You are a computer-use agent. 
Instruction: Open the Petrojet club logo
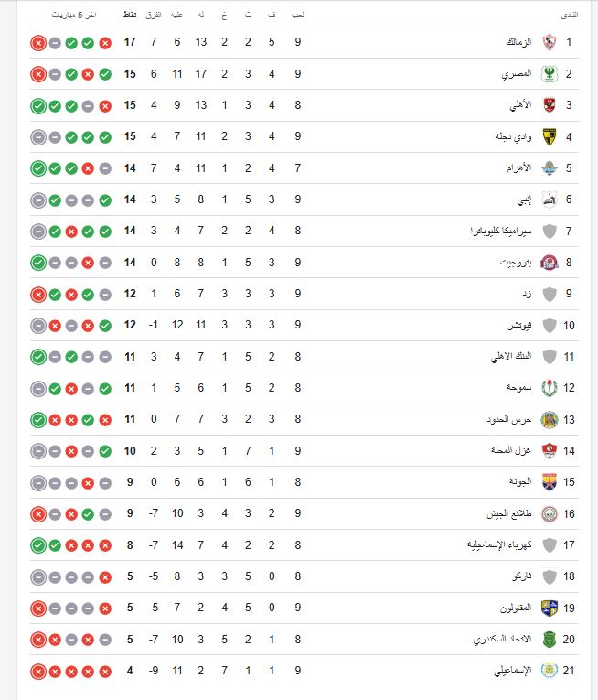550,263
